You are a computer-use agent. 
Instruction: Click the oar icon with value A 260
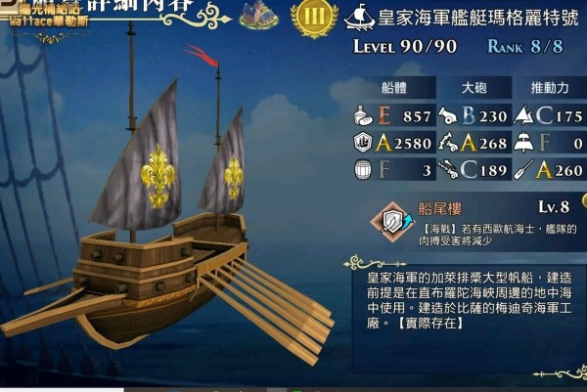[x=523, y=170]
